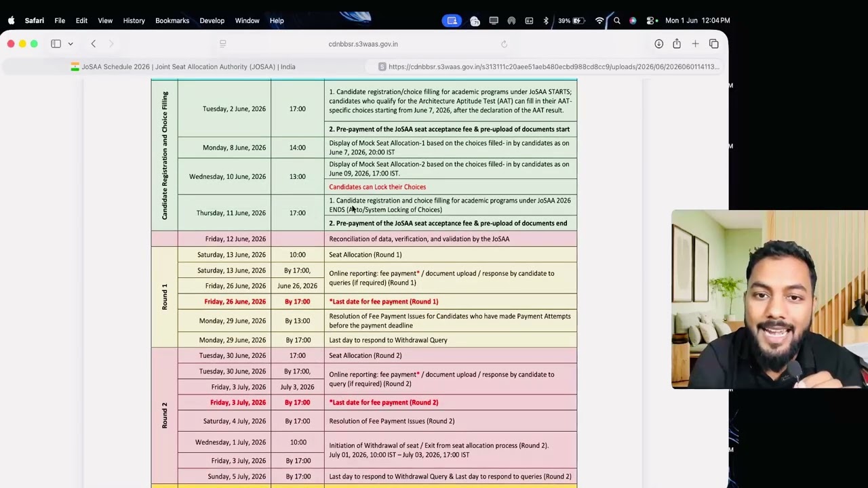Click 'Initiation of Withdrawal of seat' text
Image resolution: width=868 pixels, height=488 pixels.
coord(439,450)
